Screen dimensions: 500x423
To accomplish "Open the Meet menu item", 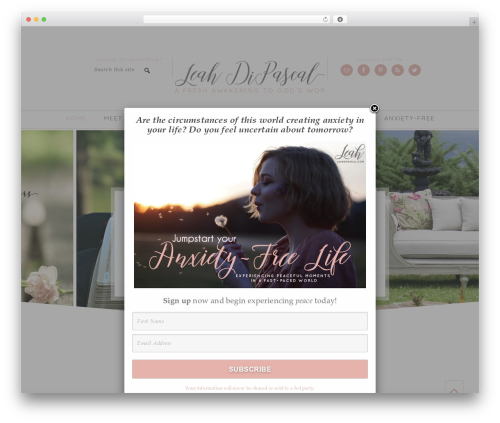I will [x=113, y=118].
